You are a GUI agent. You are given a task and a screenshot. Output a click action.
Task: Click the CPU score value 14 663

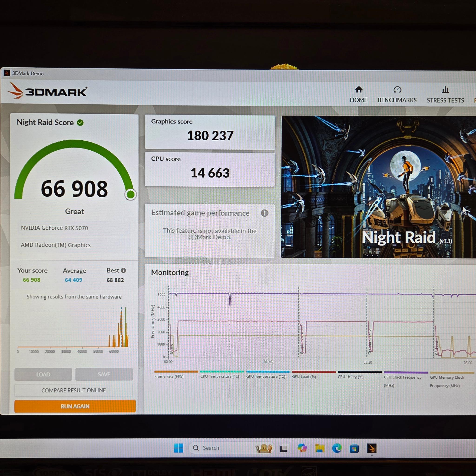point(210,173)
